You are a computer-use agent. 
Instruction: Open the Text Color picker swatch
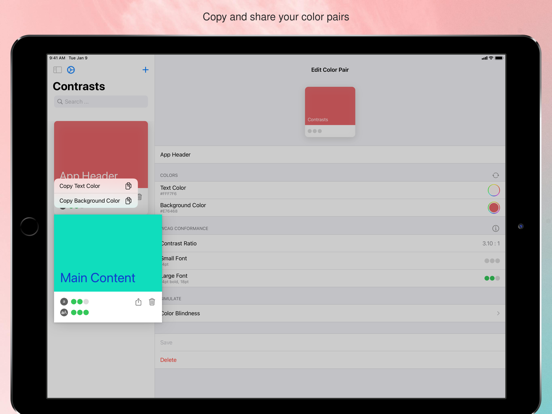point(494,190)
